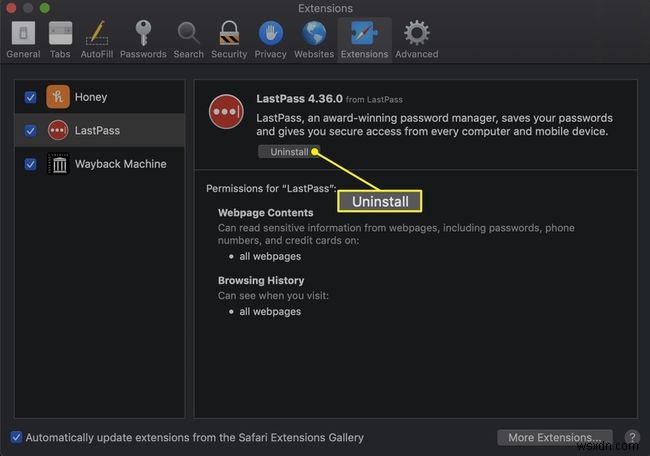Open the Security padlock preferences pane
The width and height of the screenshot is (650, 456).
[229, 40]
